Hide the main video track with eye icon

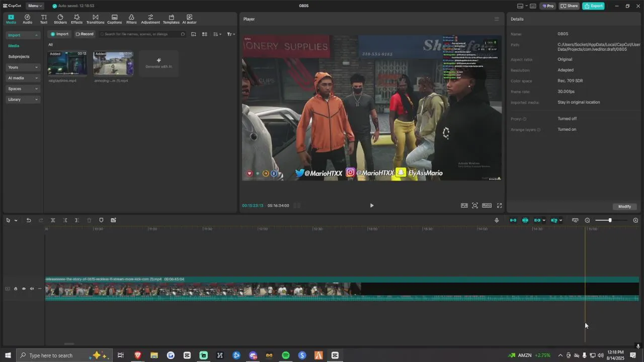point(24,289)
